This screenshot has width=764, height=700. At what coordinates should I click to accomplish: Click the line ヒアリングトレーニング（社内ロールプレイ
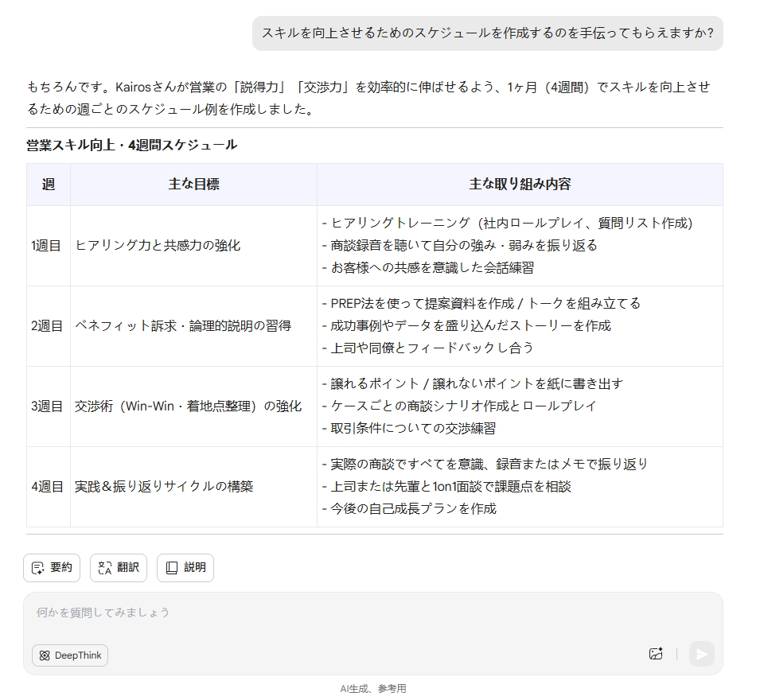pyautogui.click(x=507, y=223)
